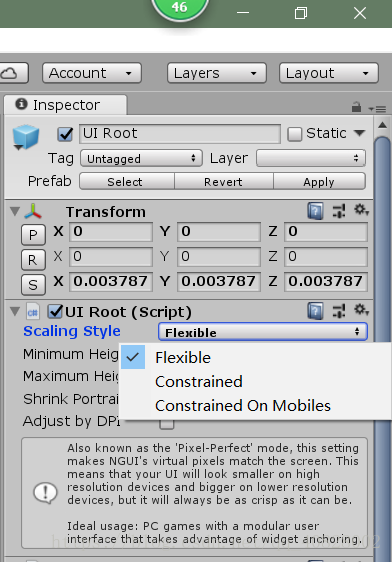Open the Untagged tag dropdown

(142, 158)
